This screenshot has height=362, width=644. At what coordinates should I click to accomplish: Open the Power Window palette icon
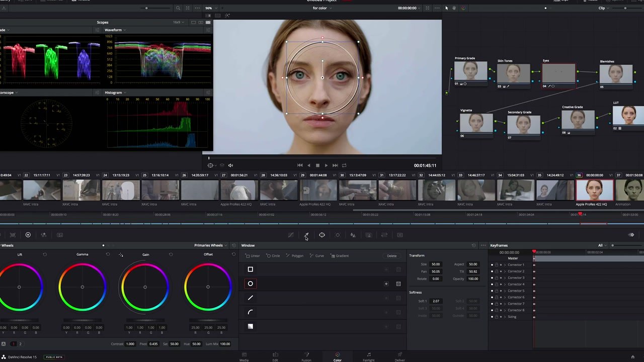(x=322, y=235)
